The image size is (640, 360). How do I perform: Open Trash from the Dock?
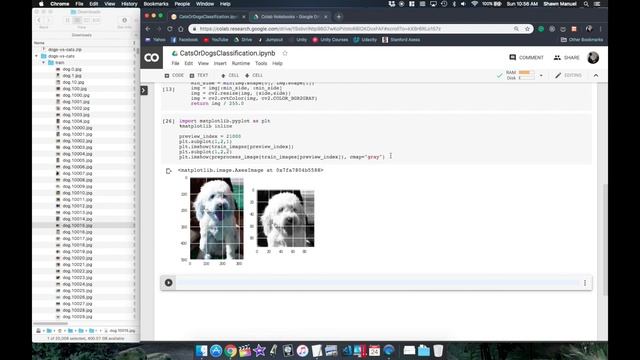(438, 351)
